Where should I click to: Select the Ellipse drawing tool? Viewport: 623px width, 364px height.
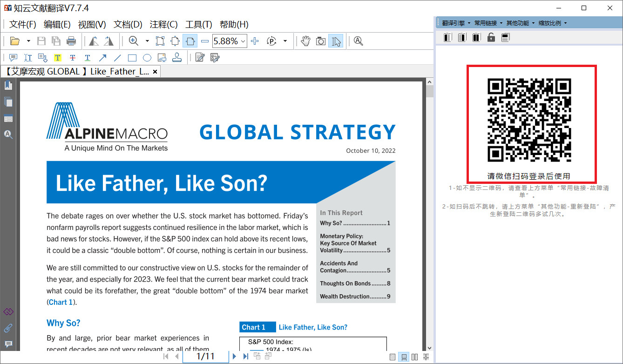147,58
